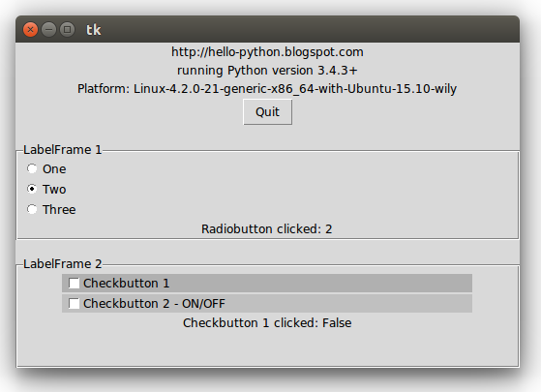Close the tk window
This screenshot has width=541, height=392.
[x=30, y=29]
